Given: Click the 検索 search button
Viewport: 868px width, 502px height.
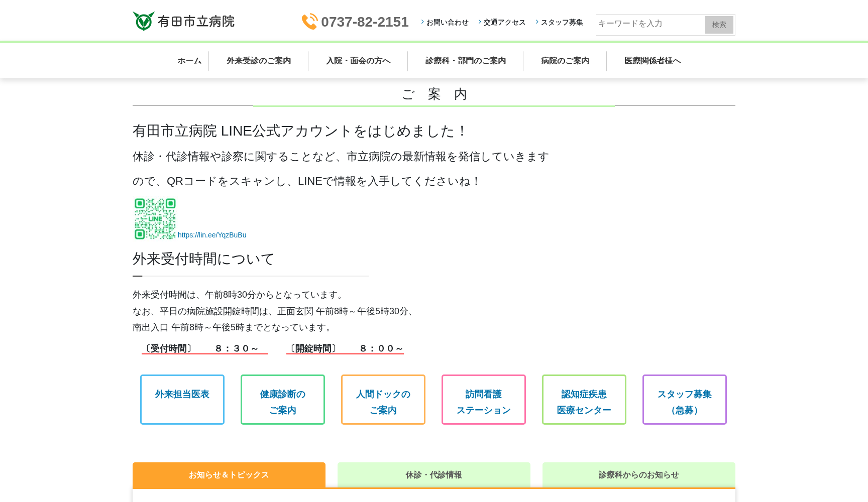Looking at the screenshot, I should [x=719, y=25].
